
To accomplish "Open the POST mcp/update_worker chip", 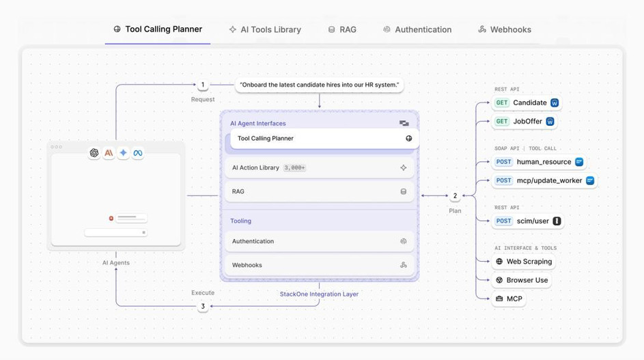I will [x=544, y=180].
